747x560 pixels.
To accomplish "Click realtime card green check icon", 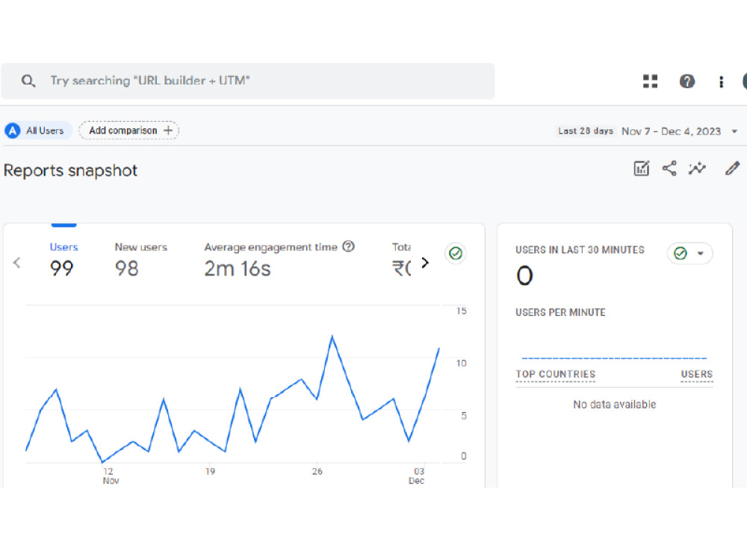I will 681,253.
